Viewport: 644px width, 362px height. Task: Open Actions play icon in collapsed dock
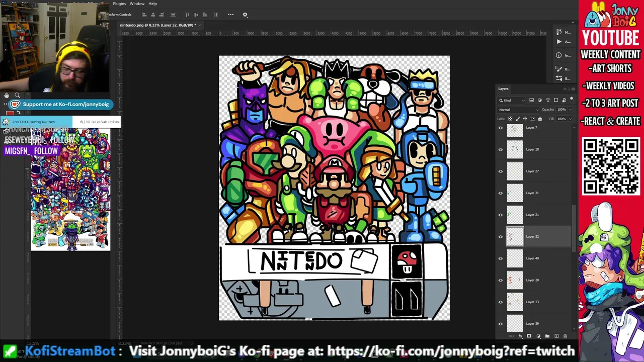pos(559,42)
